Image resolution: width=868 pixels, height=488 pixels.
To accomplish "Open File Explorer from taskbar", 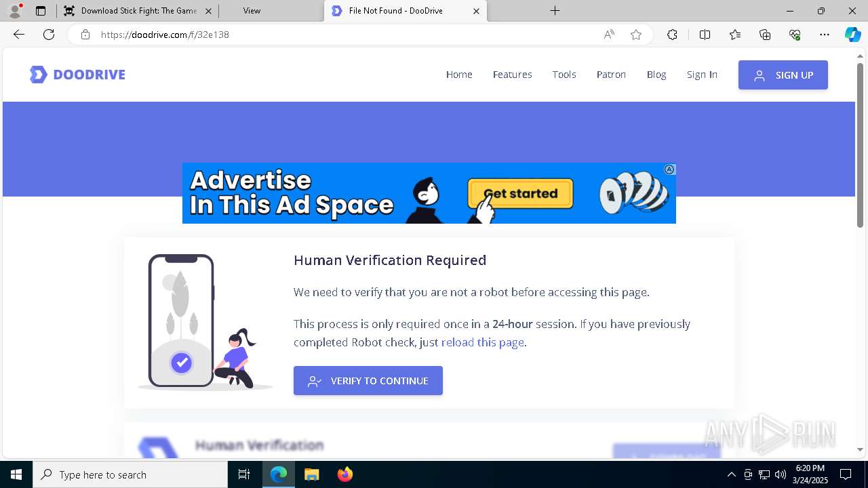I will pyautogui.click(x=311, y=474).
